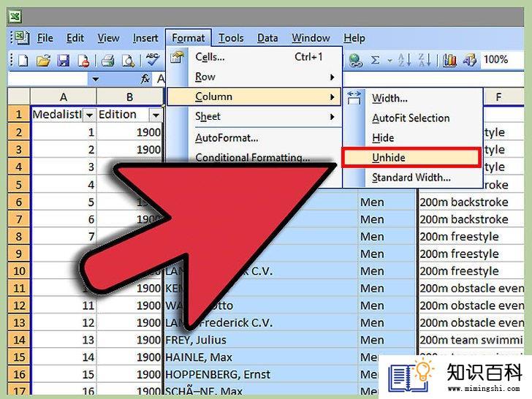Click cell '200m backstroke' in row 6
This screenshot has width=532, height=399.
pyautogui.click(x=471, y=202)
